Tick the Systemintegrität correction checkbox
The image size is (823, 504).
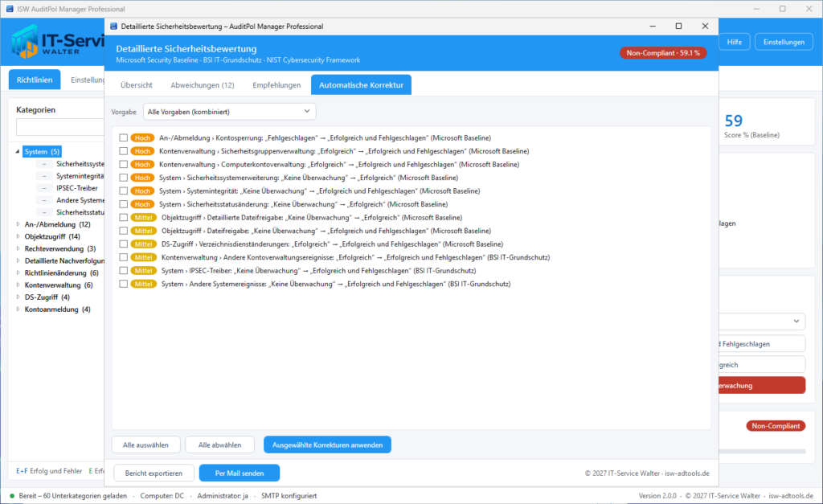coord(123,191)
